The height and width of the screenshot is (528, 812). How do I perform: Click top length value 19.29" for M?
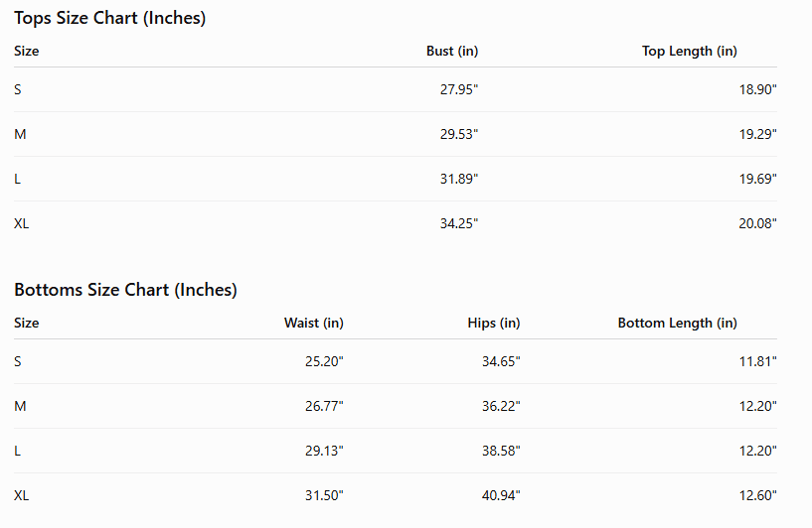click(x=758, y=134)
